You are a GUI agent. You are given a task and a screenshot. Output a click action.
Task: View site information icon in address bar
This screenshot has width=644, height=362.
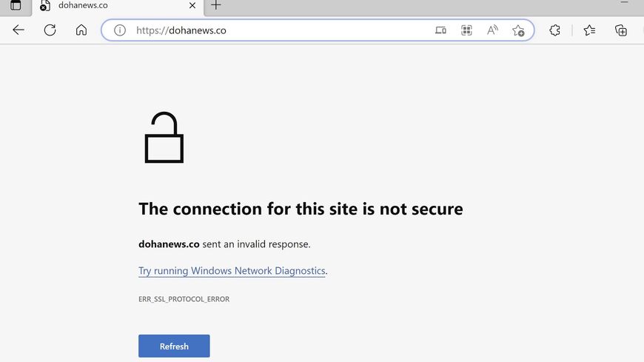(x=119, y=30)
